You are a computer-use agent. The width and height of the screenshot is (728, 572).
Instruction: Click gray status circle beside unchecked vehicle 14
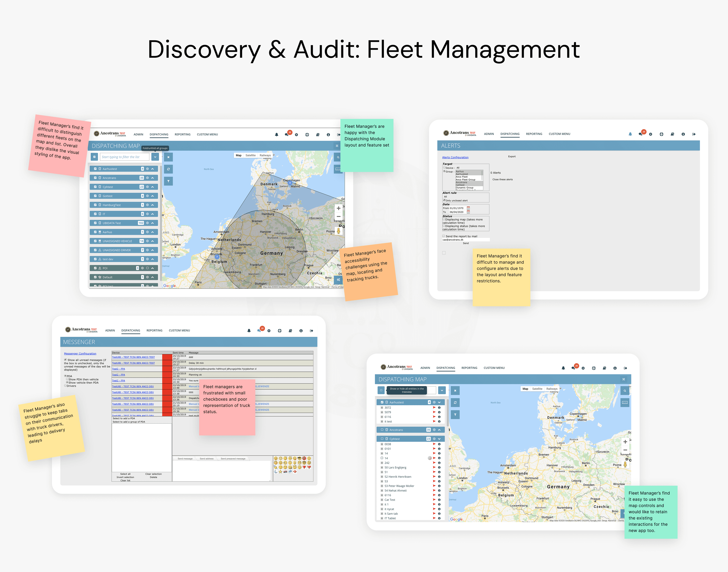coord(430,458)
